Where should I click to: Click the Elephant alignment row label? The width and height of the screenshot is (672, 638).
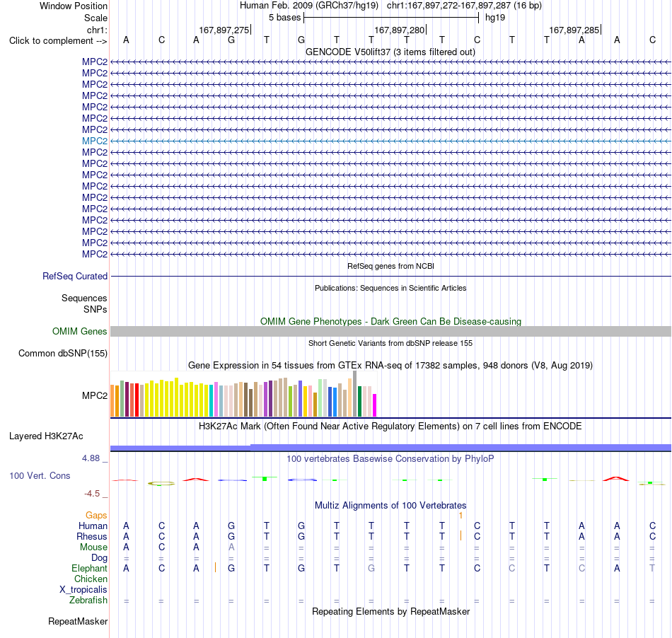click(x=89, y=569)
